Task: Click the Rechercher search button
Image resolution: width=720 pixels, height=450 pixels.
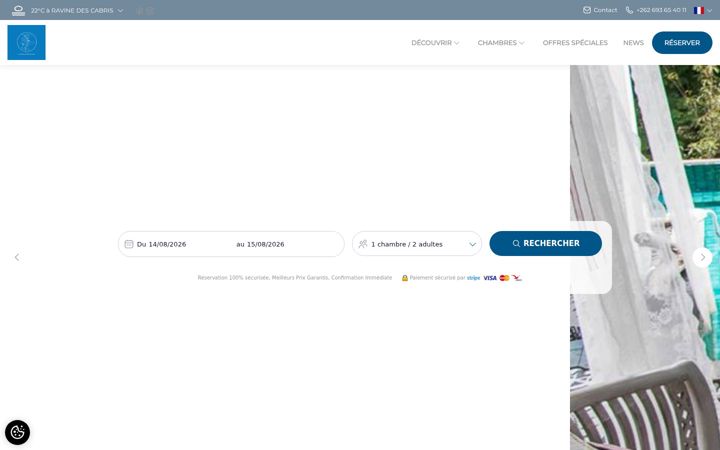Action: pyautogui.click(x=546, y=243)
